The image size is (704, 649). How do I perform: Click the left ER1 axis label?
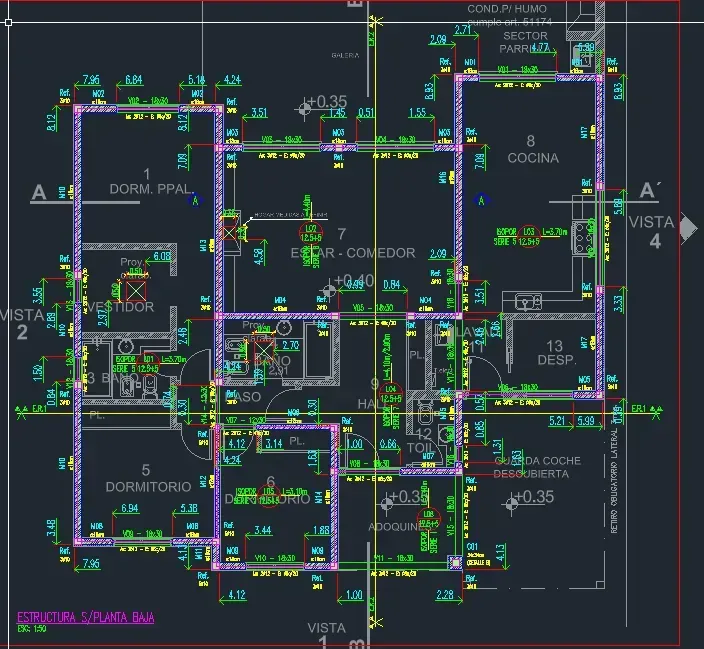(x=39, y=409)
